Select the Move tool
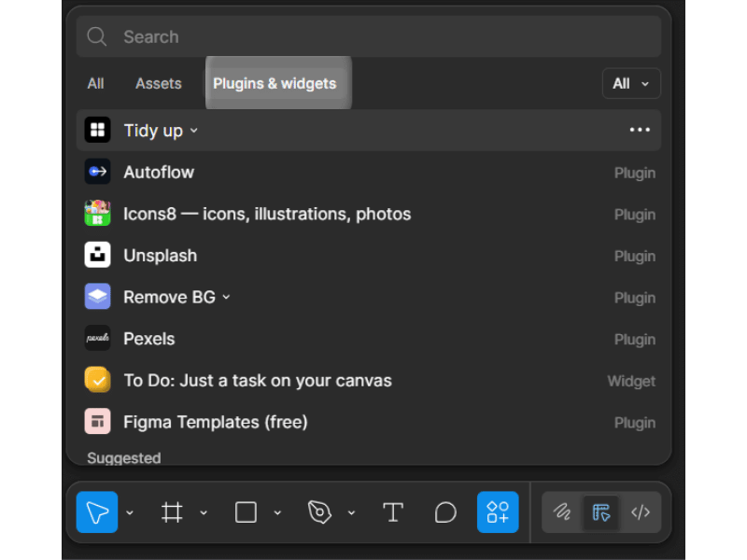The width and height of the screenshot is (747, 560). click(97, 511)
